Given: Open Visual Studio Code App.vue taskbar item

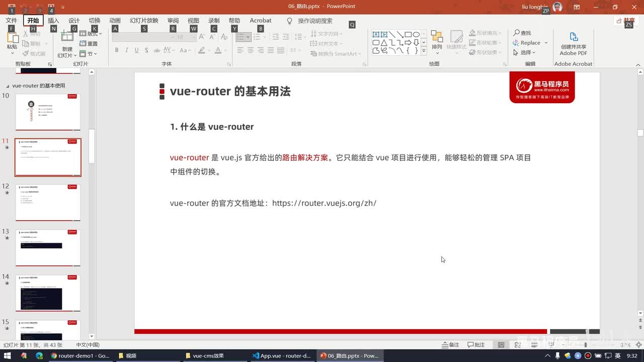Looking at the screenshot, I should (282, 355).
